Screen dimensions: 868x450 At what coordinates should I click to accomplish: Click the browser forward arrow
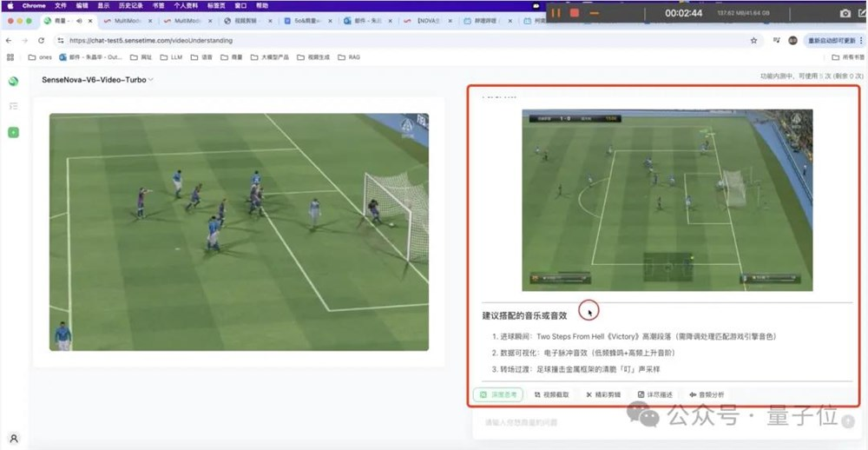(x=24, y=41)
